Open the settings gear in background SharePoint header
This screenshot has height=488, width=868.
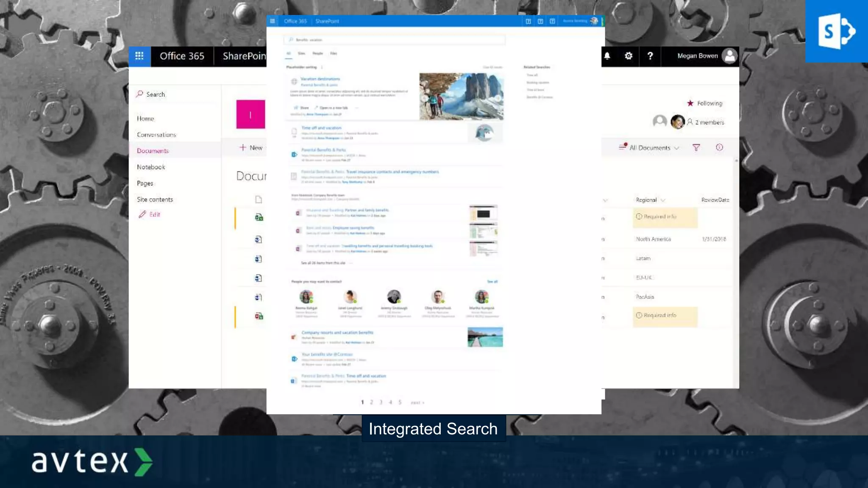pyautogui.click(x=629, y=56)
